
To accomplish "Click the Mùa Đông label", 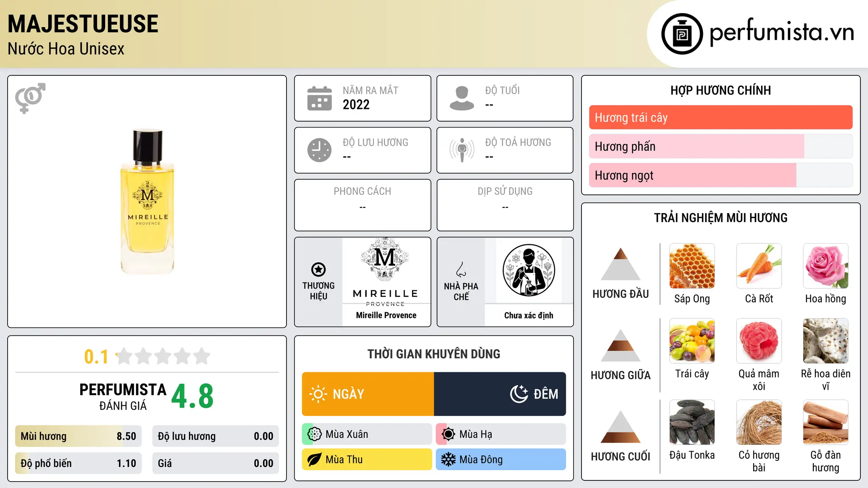I will click(x=481, y=460).
